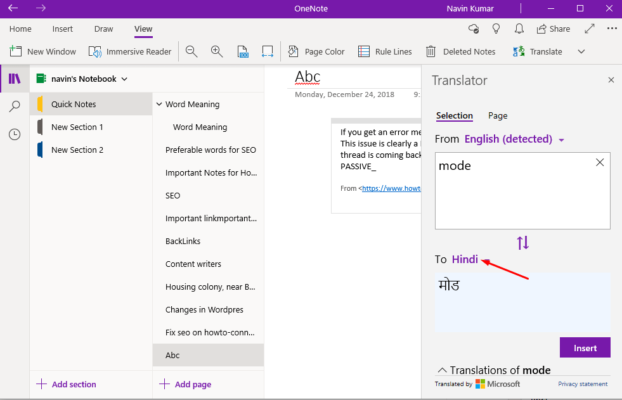Switch to the Insert tab
The width and height of the screenshot is (622, 400).
tap(62, 29)
